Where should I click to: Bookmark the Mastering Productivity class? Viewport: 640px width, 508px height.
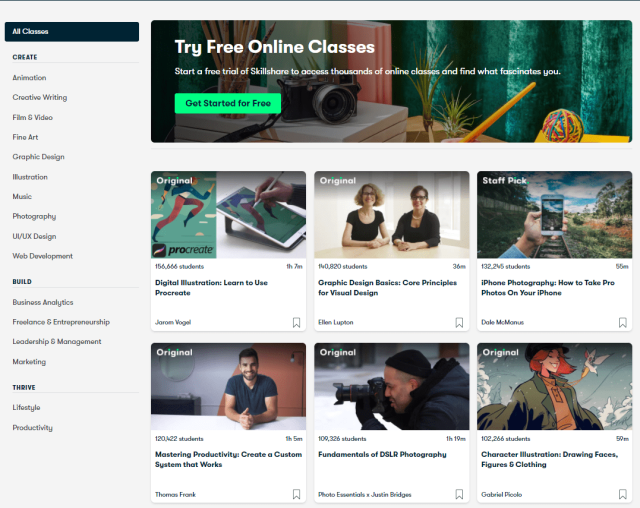click(x=296, y=494)
